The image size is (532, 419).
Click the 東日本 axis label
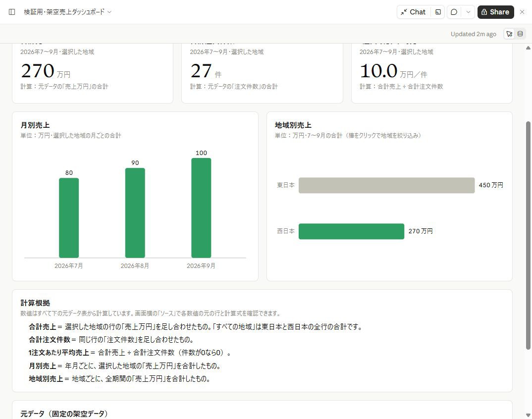pos(286,185)
